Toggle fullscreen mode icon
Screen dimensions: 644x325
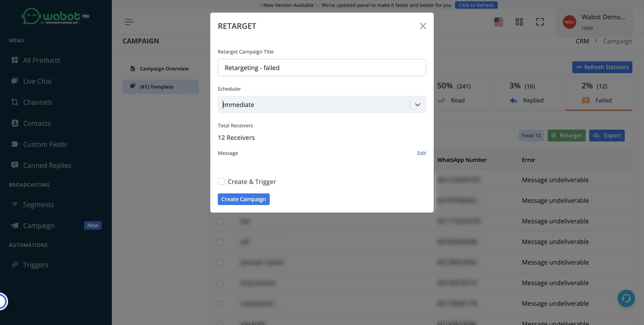point(540,22)
